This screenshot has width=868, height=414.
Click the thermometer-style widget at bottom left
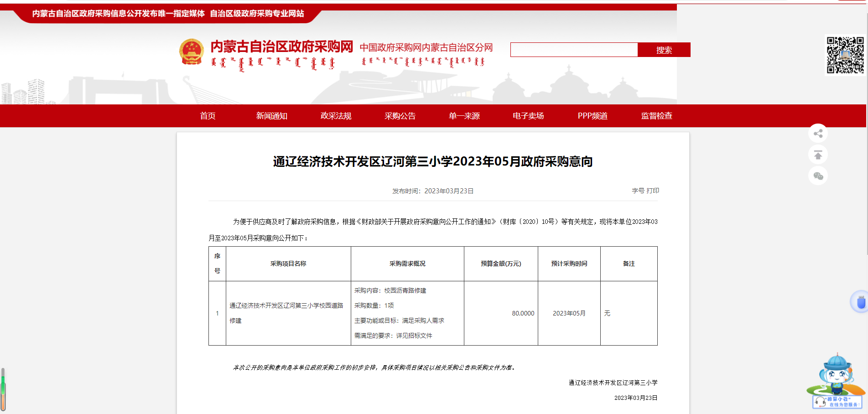(3, 389)
